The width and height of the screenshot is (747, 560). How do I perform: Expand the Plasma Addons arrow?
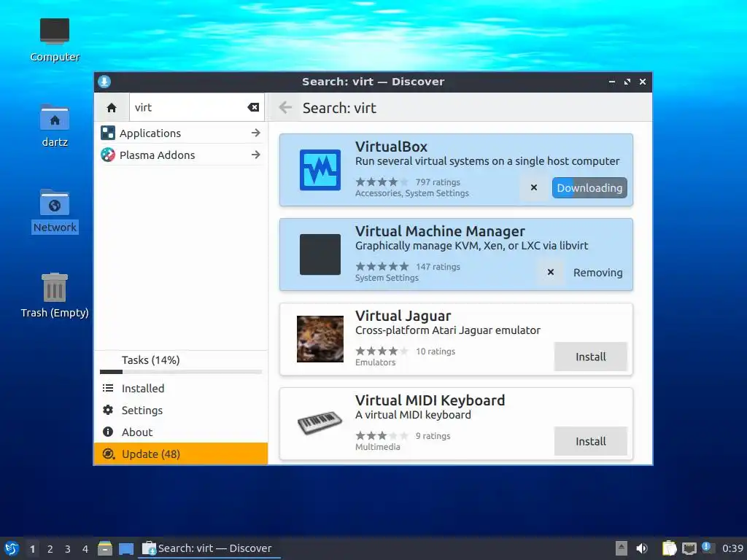(x=256, y=155)
